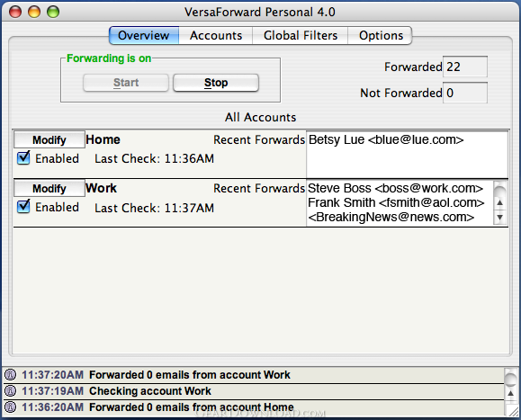Click the dimmed Start button
The height and width of the screenshot is (420, 521).
point(126,83)
